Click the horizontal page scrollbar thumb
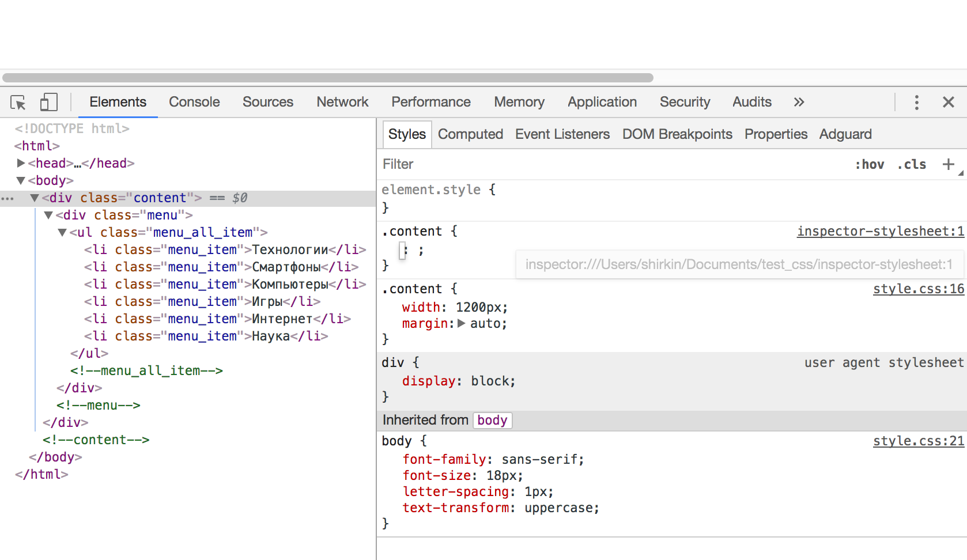Viewport: 967px width, 560px height. 327,78
